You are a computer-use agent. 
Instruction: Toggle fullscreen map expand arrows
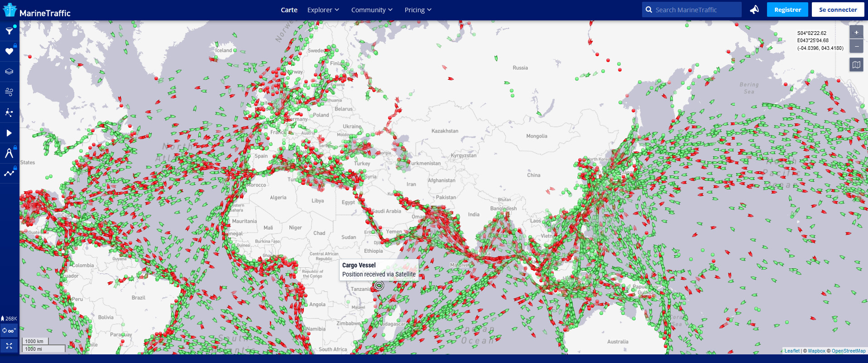[x=9, y=346]
